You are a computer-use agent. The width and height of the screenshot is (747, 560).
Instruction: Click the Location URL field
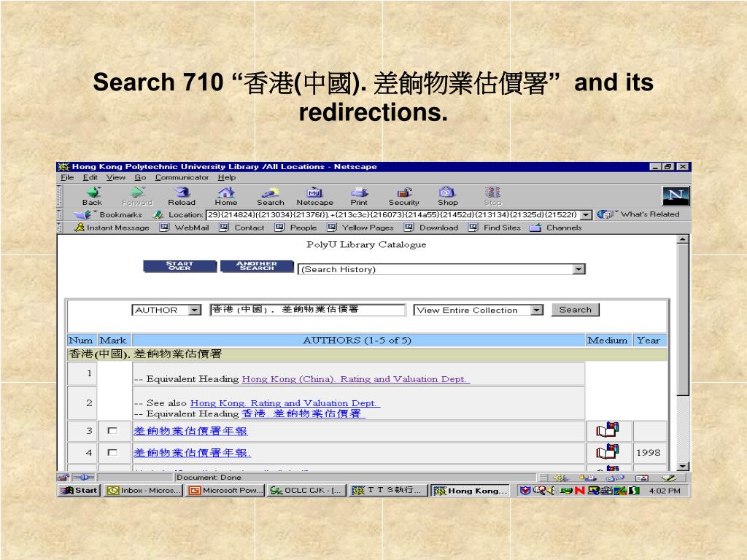393,215
